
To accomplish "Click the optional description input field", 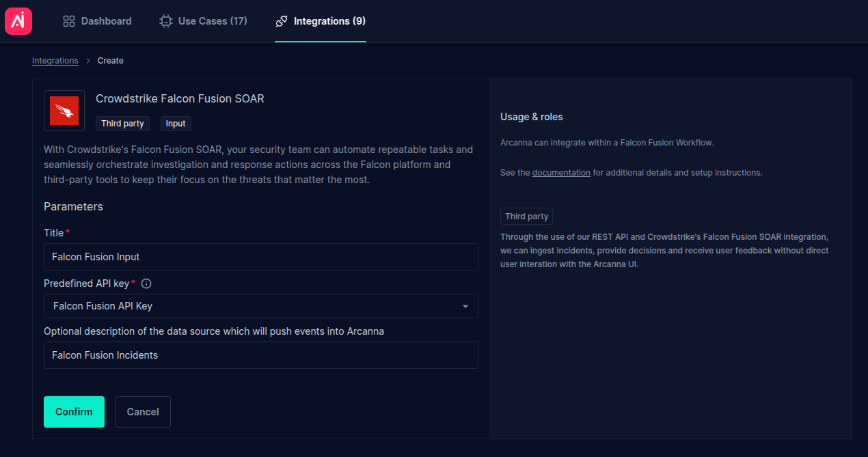I will pyautogui.click(x=261, y=355).
